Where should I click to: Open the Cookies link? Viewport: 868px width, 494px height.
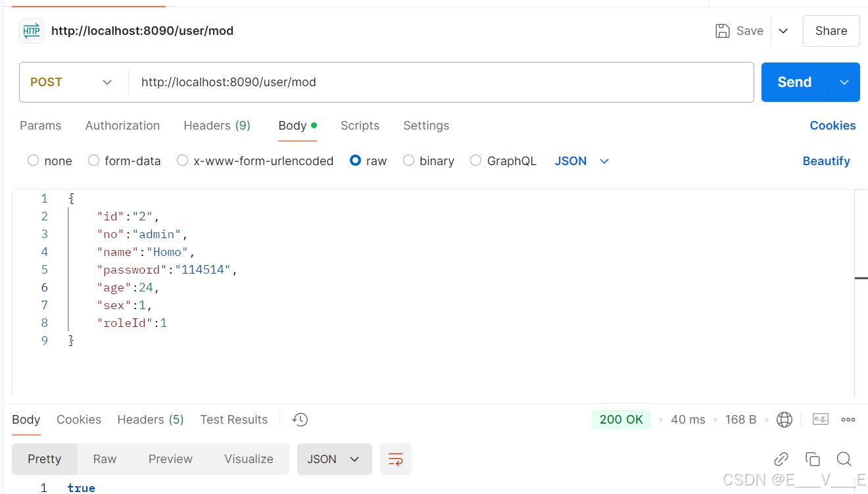click(x=832, y=126)
